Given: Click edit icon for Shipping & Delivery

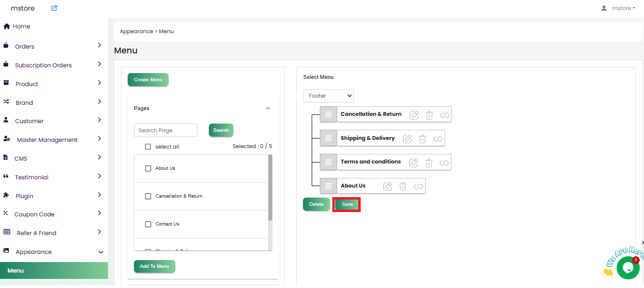Looking at the screenshot, I should (407, 139).
